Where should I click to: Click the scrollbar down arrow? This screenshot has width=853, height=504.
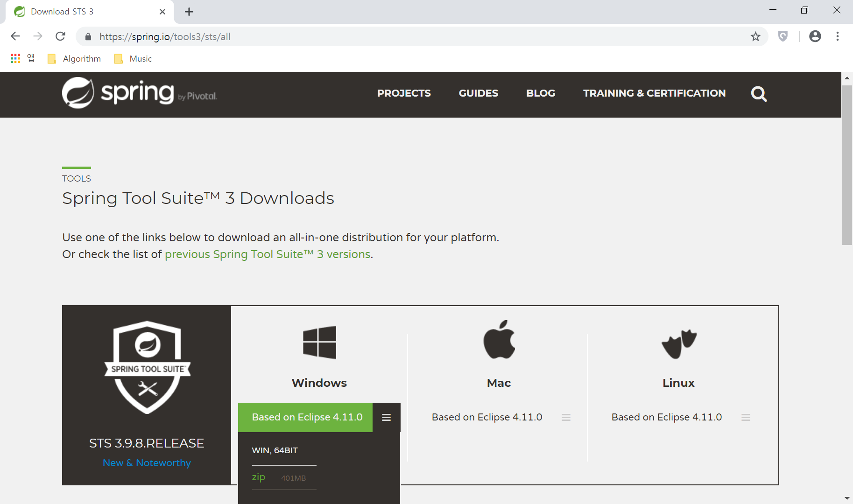click(x=847, y=498)
